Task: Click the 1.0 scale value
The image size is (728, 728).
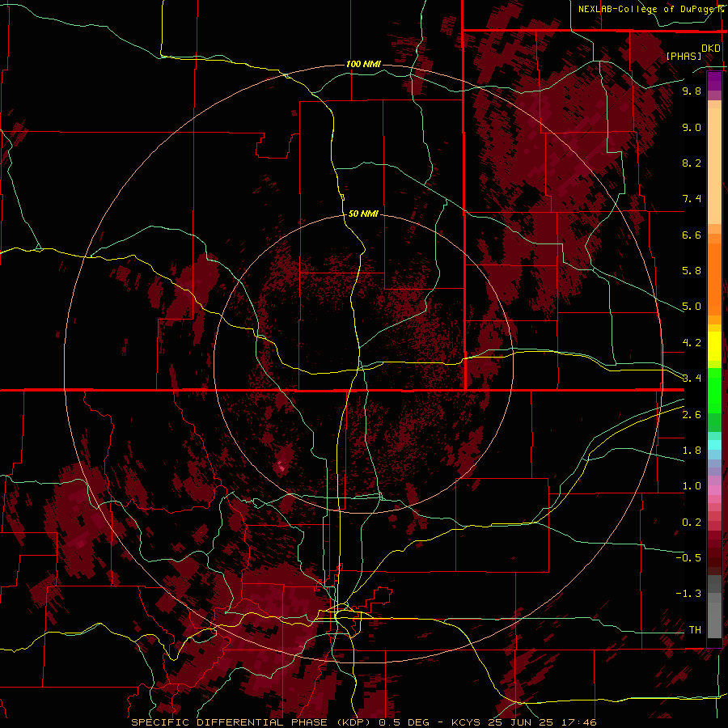Action: [692, 486]
